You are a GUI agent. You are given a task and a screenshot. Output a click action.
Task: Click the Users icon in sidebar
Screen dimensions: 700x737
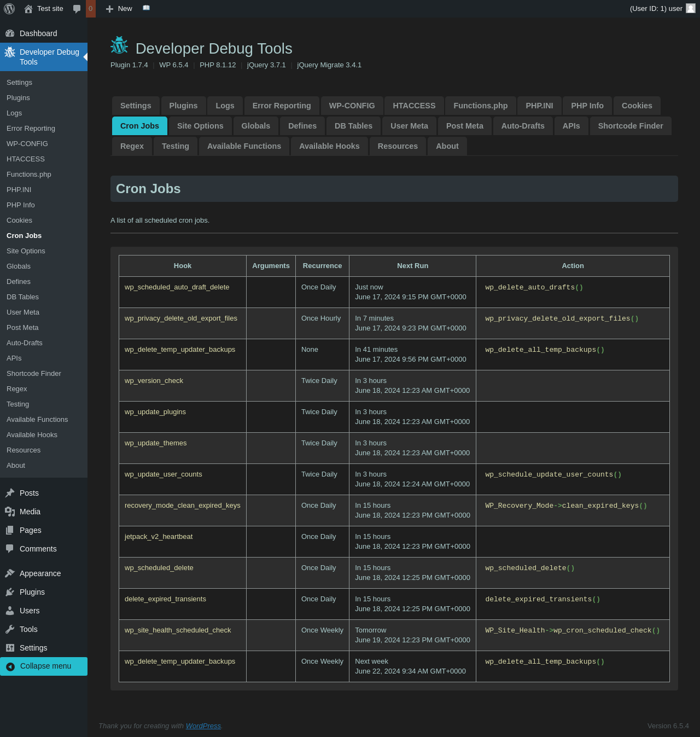[10, 611]
